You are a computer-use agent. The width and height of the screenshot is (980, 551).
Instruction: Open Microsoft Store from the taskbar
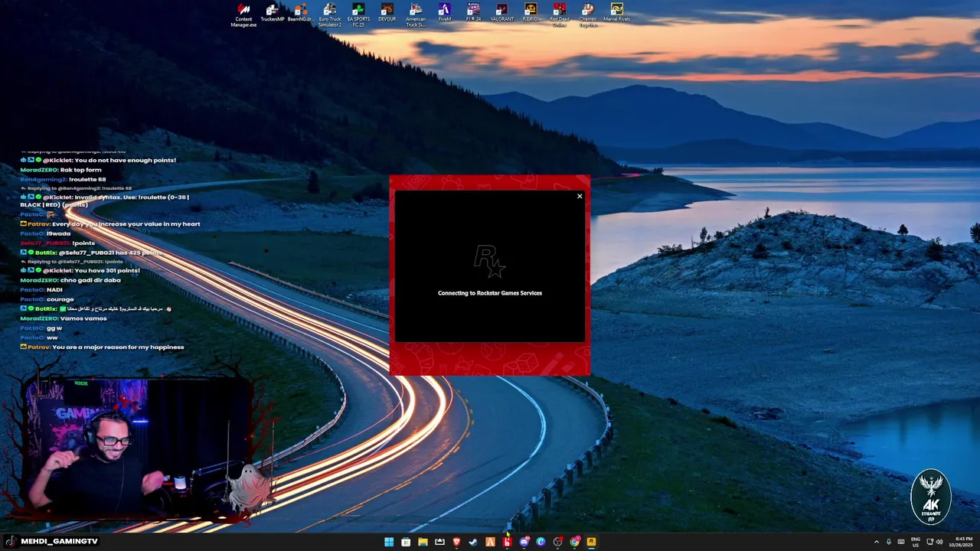pyautogui.click(x=406, y=542)
